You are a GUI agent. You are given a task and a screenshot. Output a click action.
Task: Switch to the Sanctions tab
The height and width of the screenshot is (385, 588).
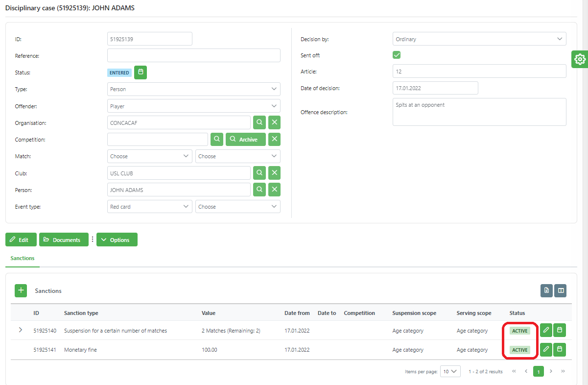pos(23,258)
